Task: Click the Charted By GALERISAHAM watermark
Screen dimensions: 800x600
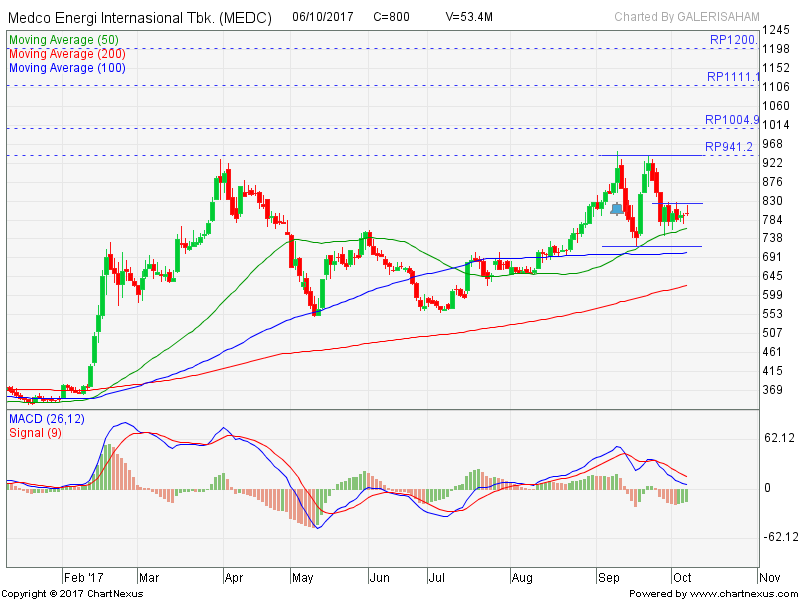Action: (x=686, y=17)
